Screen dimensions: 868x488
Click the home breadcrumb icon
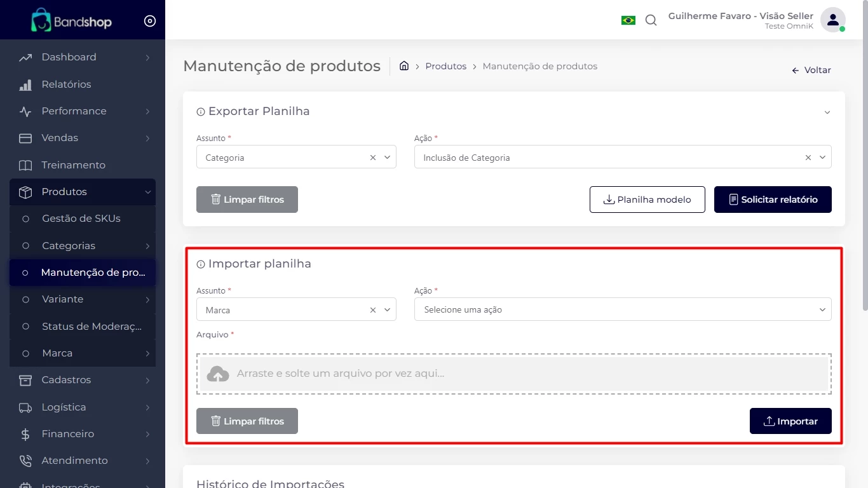tap(403, 66)
